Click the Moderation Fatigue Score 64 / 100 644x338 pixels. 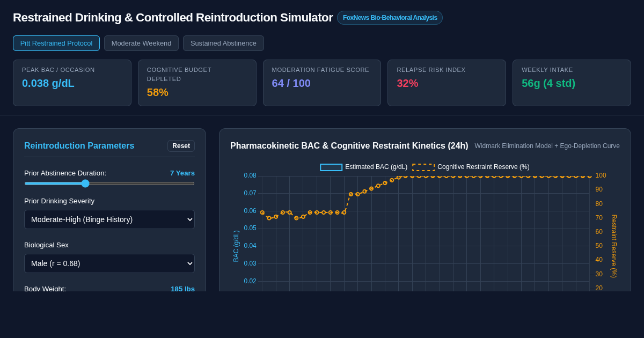pyautogui.click(x=291, y=83)
